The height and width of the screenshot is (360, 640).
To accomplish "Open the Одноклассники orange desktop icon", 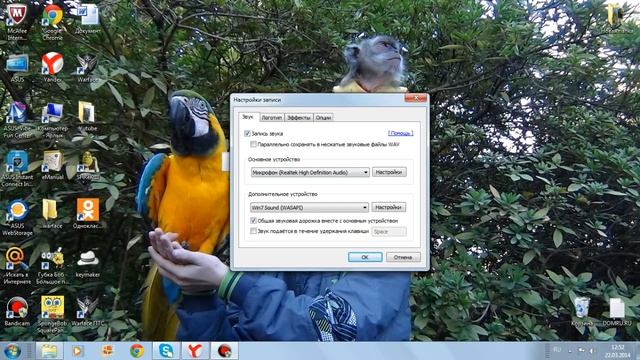I will (88, 213).
